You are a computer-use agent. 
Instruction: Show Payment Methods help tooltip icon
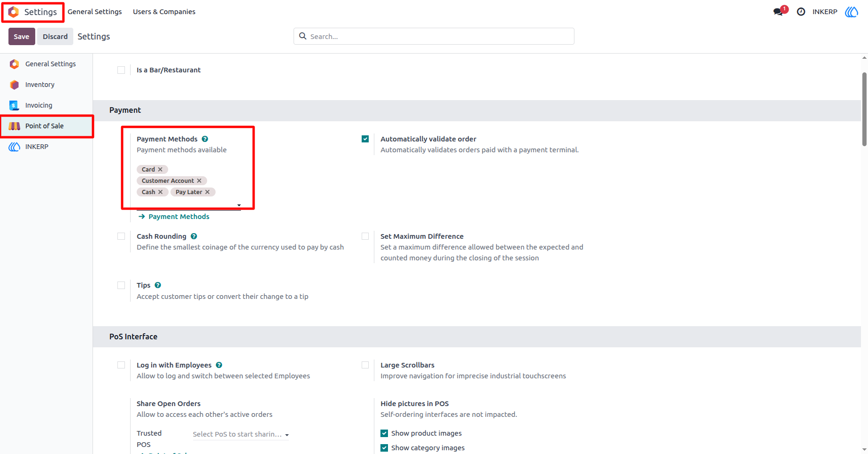click(x=205, y=139)
